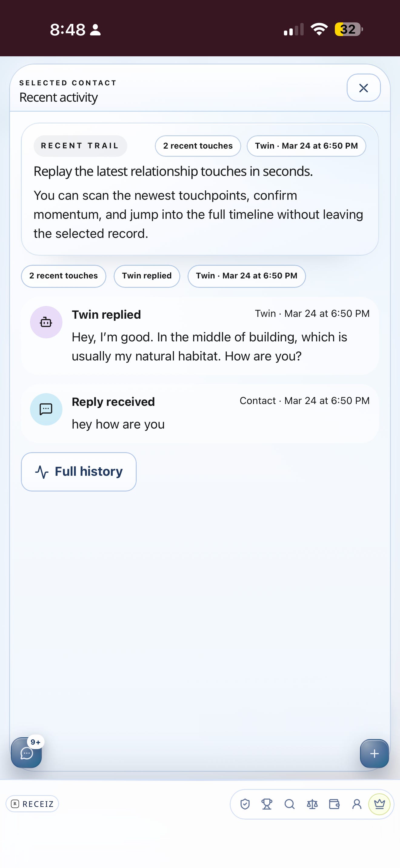The width and height of the screenshot is (400, 868).
Task: Select the highlighted crown icon
Action: click(379, 804)
